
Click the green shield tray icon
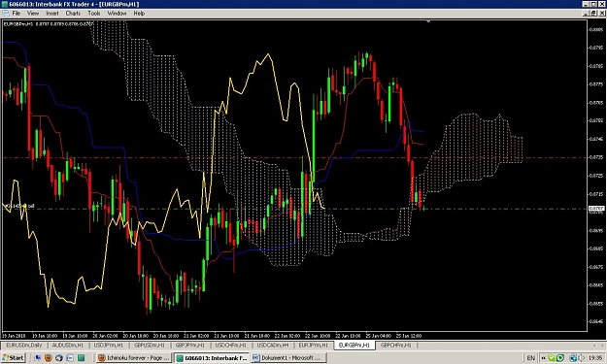[x=559, y=358]
